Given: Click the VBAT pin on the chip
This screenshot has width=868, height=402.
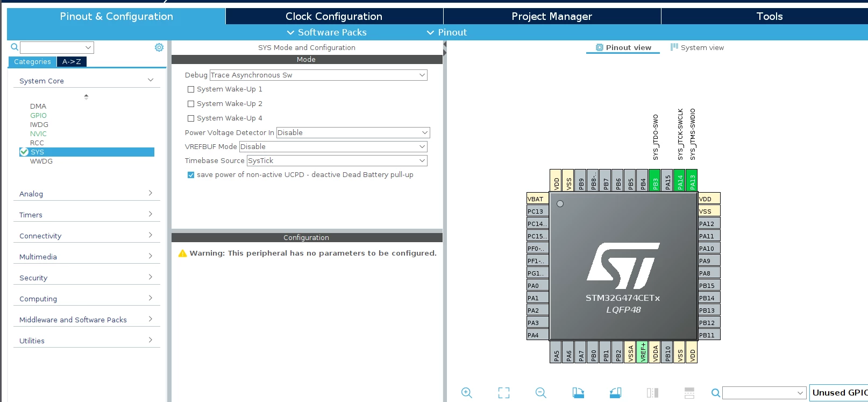Looking at the screenshot, I should (537, 199).
